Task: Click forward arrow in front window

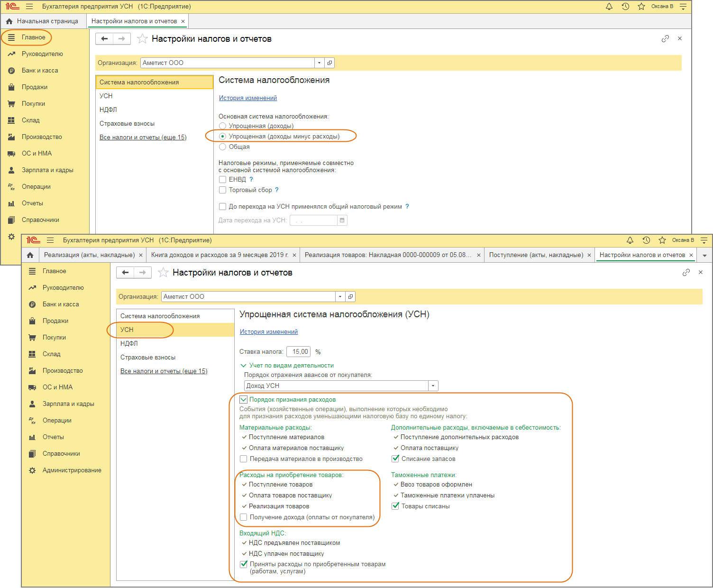Action: click(143, 272)
